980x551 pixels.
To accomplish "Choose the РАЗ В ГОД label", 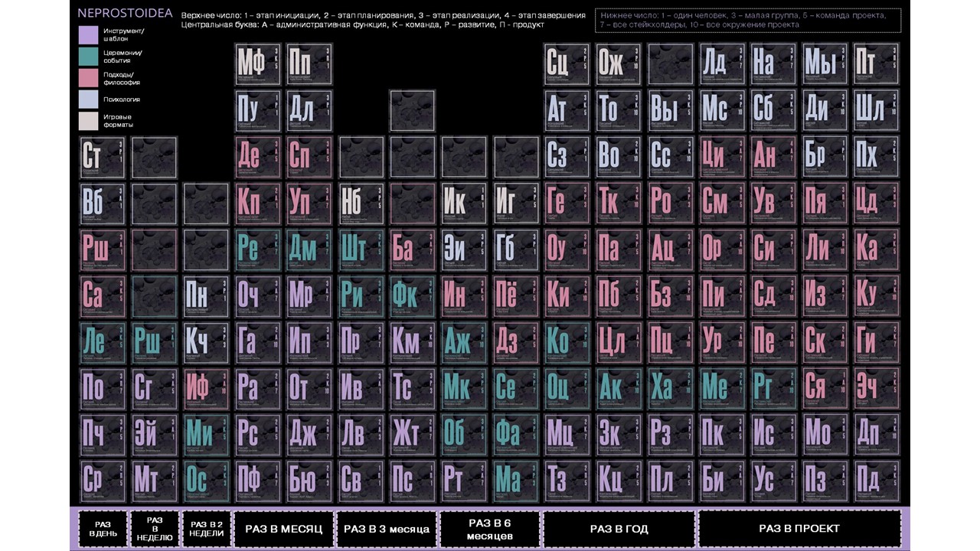I will (x=619, y=529).
